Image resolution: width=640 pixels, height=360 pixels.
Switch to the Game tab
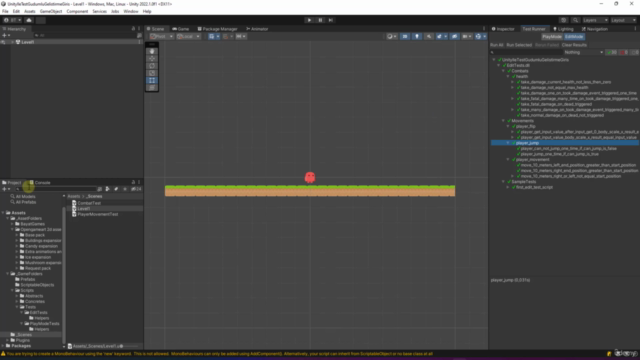tap(180, 29)
